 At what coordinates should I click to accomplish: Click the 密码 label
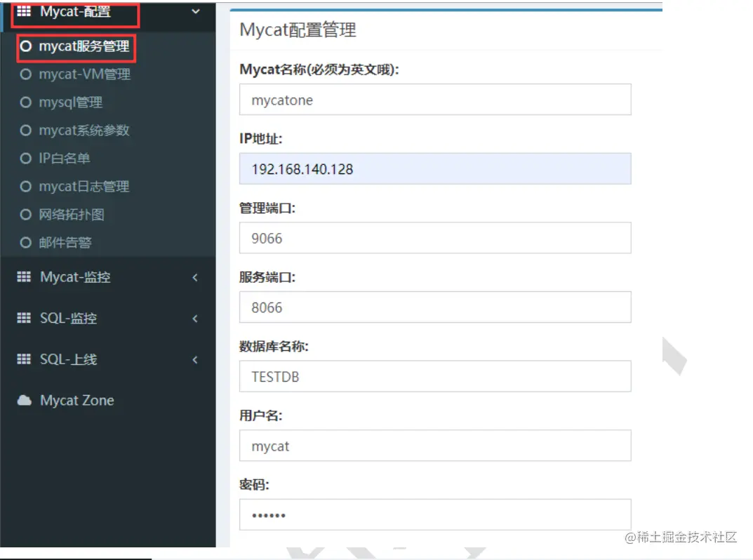click(x=254, y=485)
